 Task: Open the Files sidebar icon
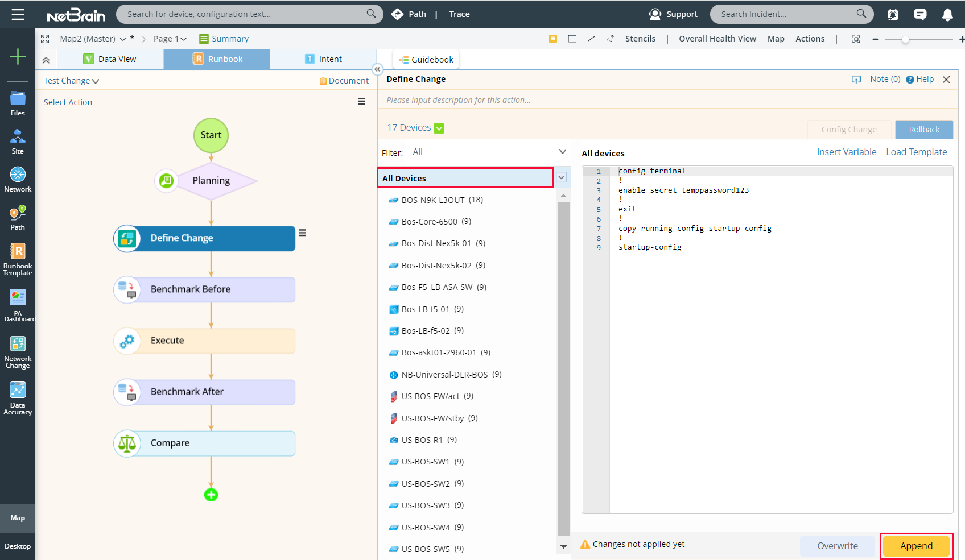click(18, 103)
